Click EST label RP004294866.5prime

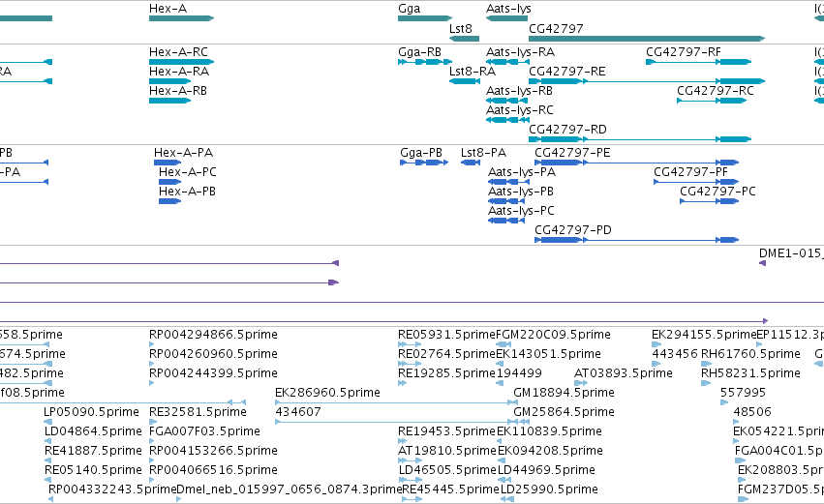[213, 335]
